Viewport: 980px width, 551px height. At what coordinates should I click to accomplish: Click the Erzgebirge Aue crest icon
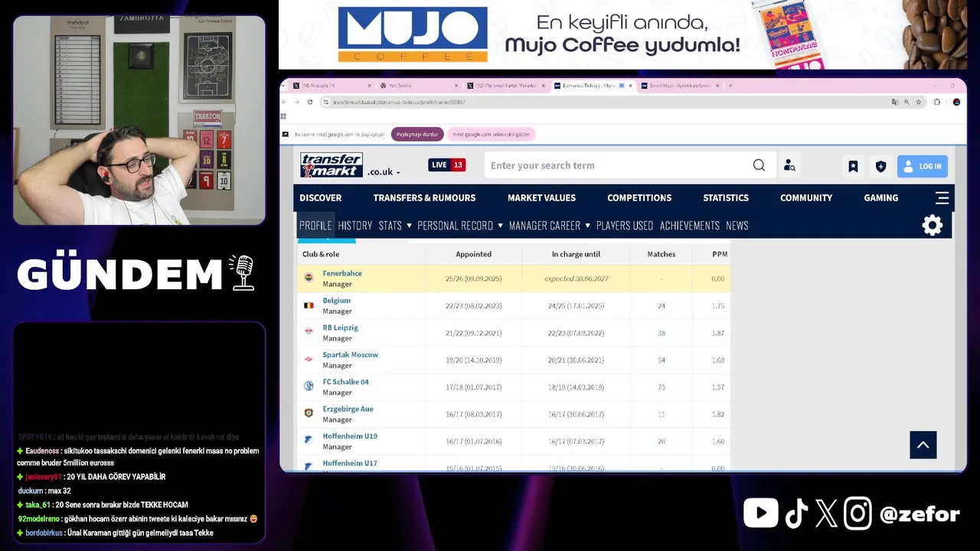pos(309,413)
